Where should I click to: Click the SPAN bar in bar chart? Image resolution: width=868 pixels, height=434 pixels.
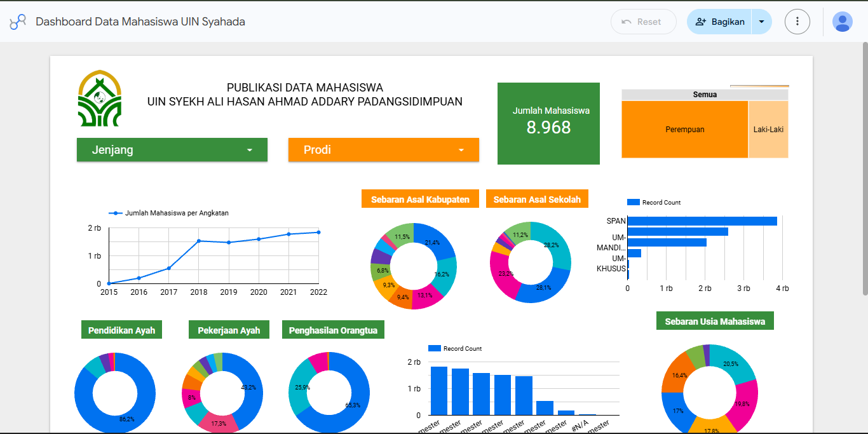702,221
